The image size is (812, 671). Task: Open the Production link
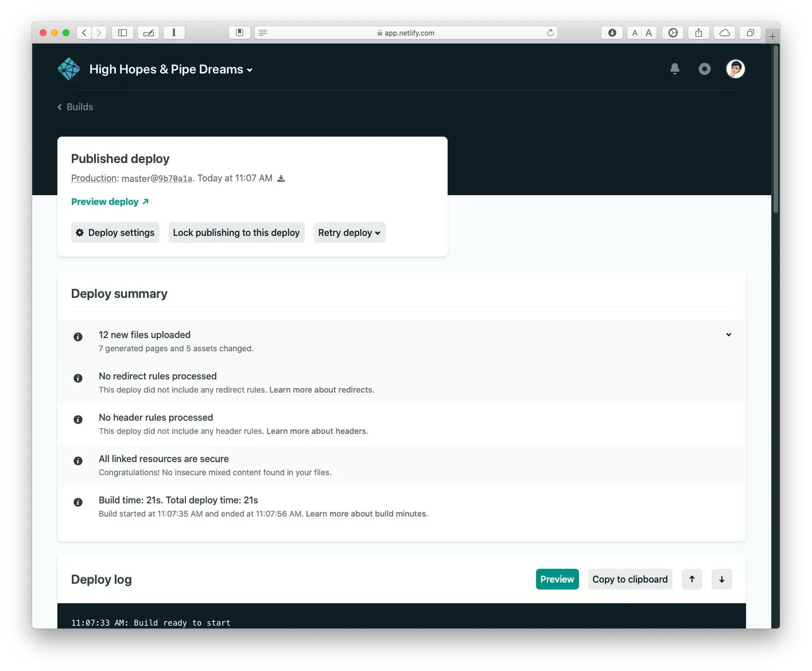94,179
